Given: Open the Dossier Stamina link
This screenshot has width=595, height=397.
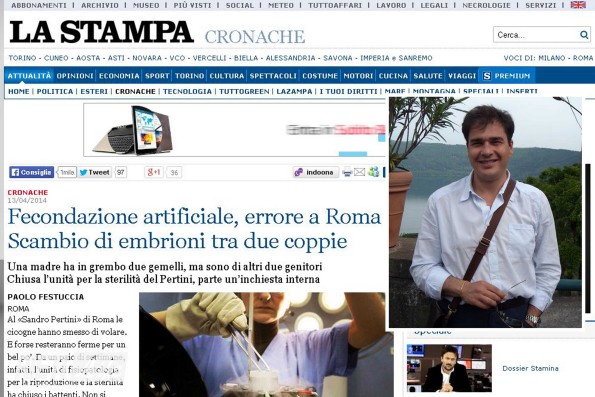Looking at the screenshot, I should point(530,368).
